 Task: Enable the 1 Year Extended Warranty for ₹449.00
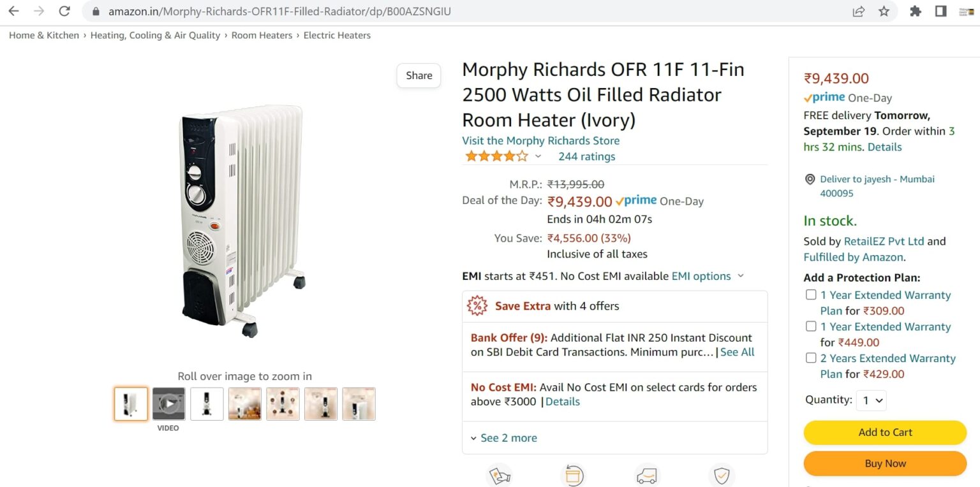tap(811, 326)
